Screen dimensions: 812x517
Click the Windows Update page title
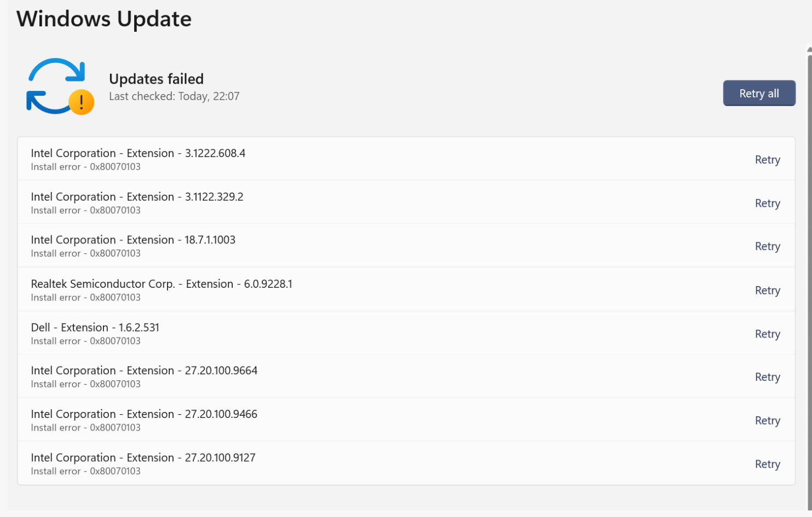[x=104, y=19]
